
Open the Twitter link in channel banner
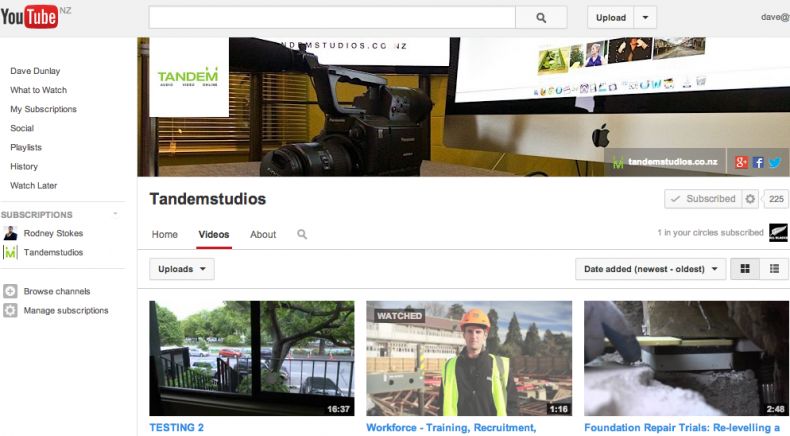(774, 162)
